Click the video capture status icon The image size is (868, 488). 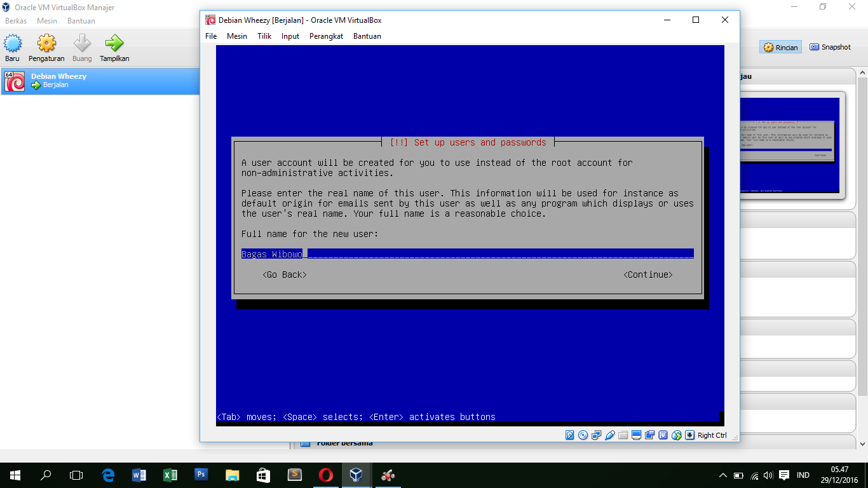649,435
